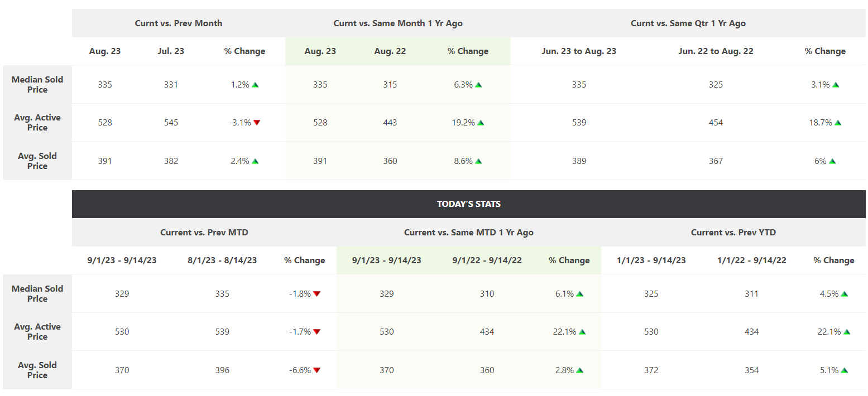This screenshot has width=868, height=396.
Task: Click the red down arrow next to -6.6%
Action: tap(316, 370)
